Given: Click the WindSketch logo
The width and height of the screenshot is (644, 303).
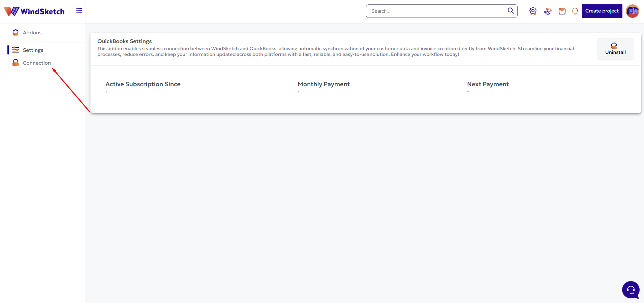Looking at the screenshot, I should pyautogui.click(x=34, y=11).
